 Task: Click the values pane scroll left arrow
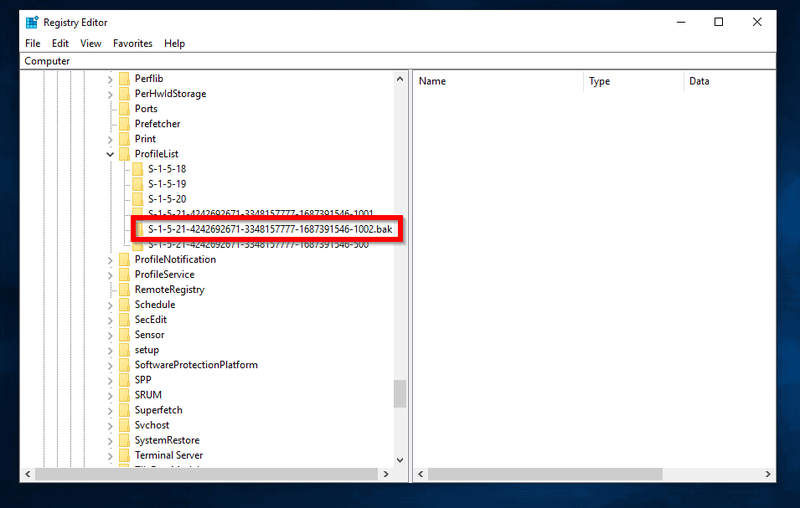tap(420, 474)
